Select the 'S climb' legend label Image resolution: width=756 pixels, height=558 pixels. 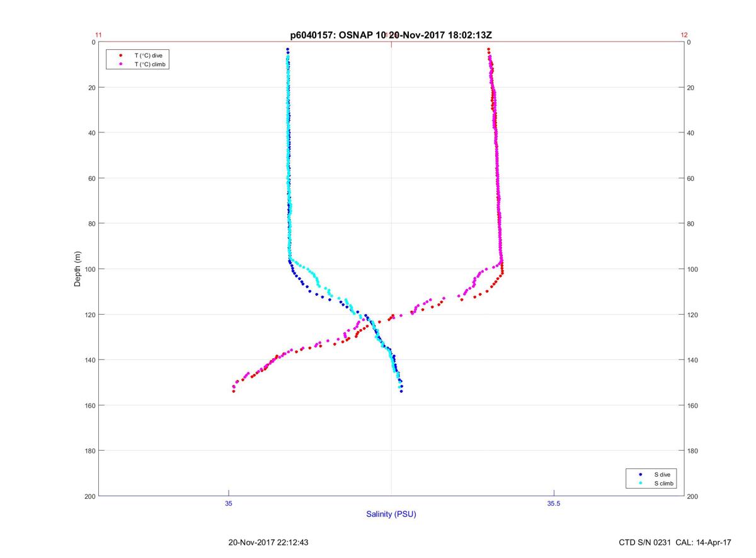664,484
